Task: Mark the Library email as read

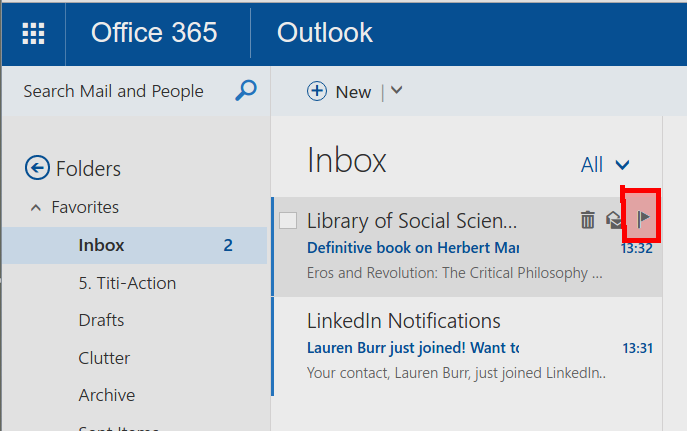Action: (x=613, y=219)
